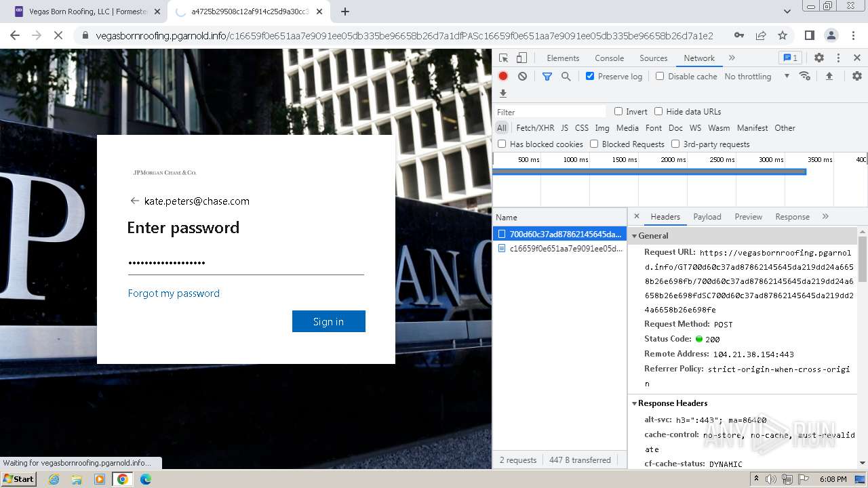Open Windows Start menu
Screen dimensions: 868x488
[x=19, y=479]
